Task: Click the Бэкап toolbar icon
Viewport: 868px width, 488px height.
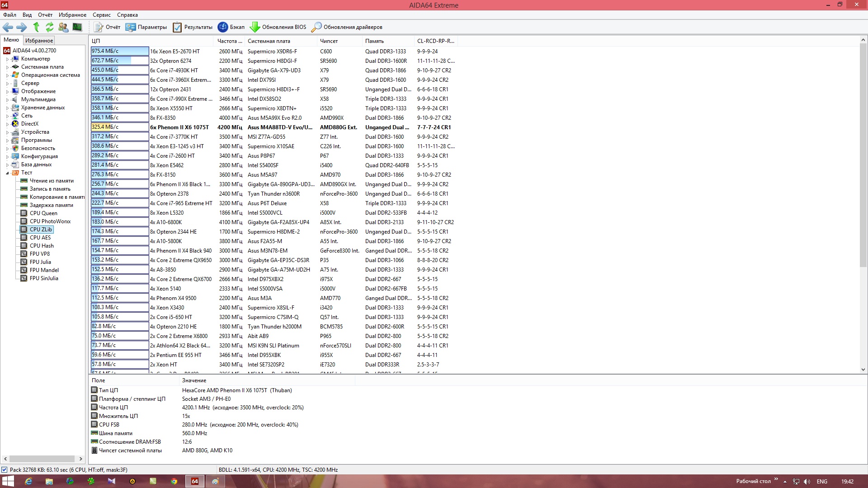Action: pos(223,27)
